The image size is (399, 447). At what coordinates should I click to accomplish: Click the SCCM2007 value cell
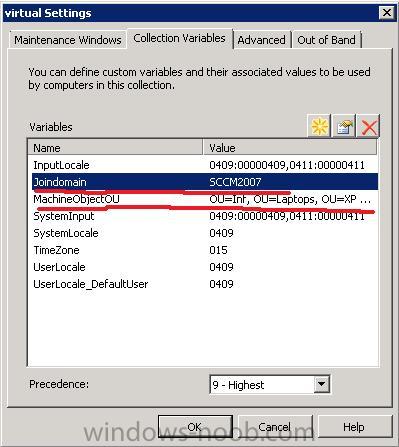coord(235,182)
